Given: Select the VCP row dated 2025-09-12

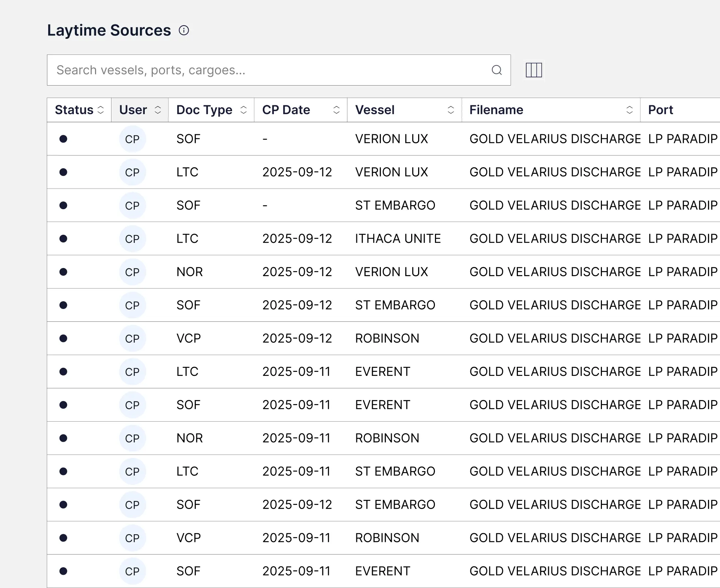Looking at the screenshot, I should click(x=189, y=339).
